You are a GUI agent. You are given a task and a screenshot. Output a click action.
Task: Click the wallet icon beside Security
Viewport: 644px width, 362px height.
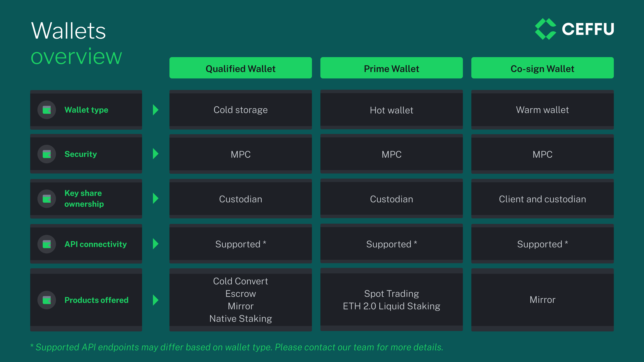47,154
